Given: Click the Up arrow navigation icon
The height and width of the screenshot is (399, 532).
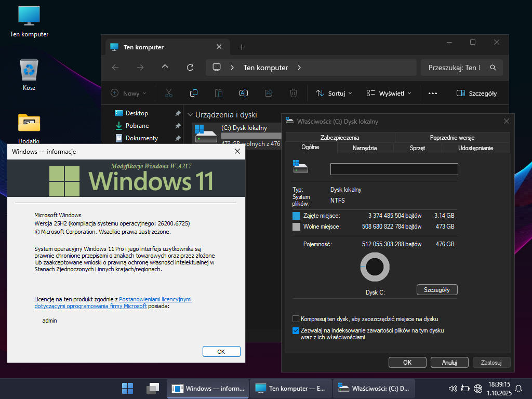Looking at the screenshot, I should point(165,68).
